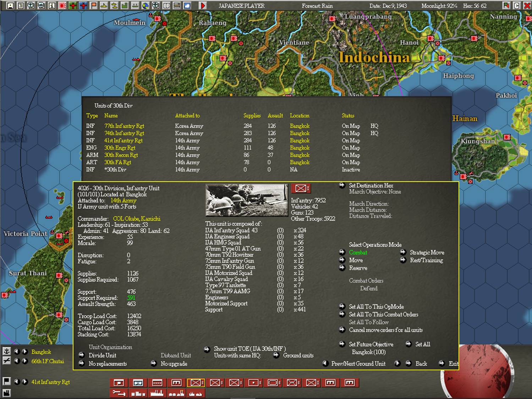The height and width of the screenshot is (399, 532).
Task: Click the wrench and hammer icon in bottom bar
Action: [x=119, y=393]
